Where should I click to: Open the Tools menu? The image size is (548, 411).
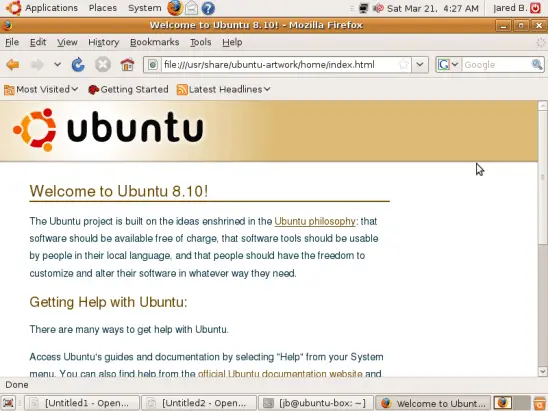coord(201,42)
